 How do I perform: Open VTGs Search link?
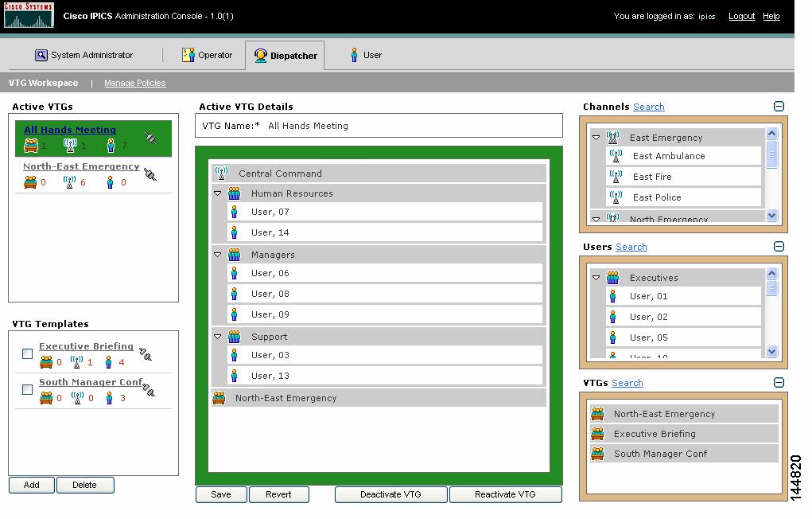pos(627,383)
